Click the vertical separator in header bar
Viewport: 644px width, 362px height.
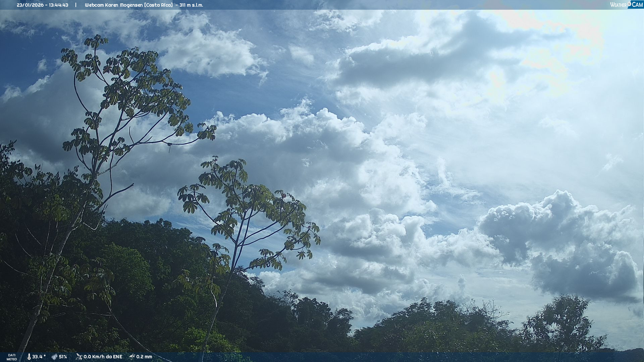[x=76, y=5]
